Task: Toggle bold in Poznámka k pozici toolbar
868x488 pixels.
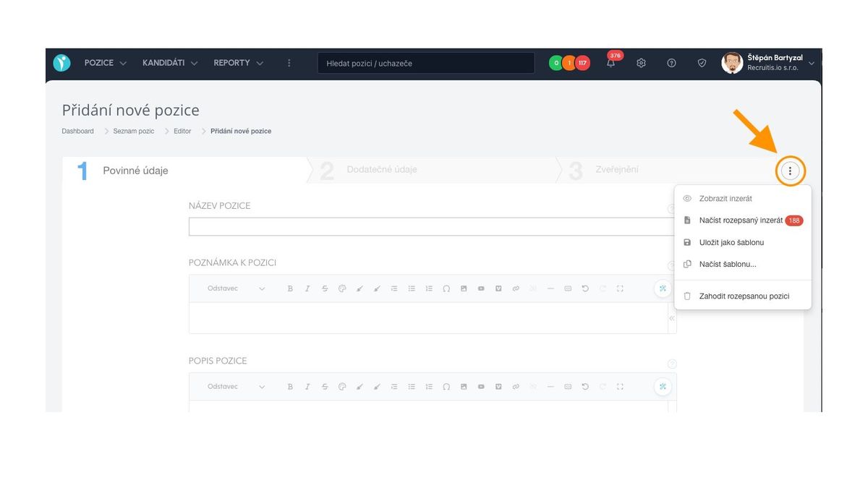Action: (x=290, y=288)
